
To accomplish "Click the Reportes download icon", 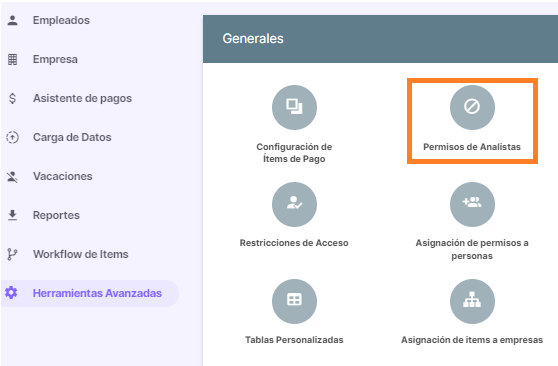I will point(12,215).
